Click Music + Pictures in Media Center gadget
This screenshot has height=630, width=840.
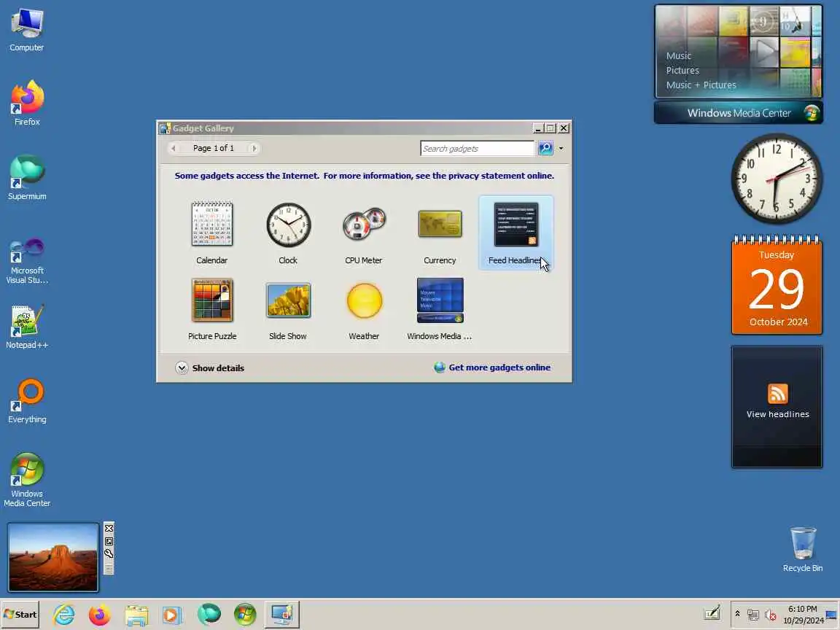[x=701, y=85]
